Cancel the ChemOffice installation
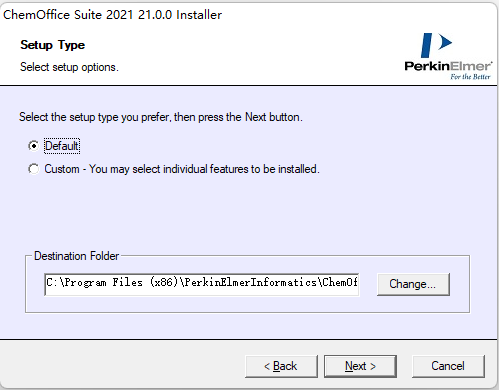This screenshot has height=390, width=499. 448,366
